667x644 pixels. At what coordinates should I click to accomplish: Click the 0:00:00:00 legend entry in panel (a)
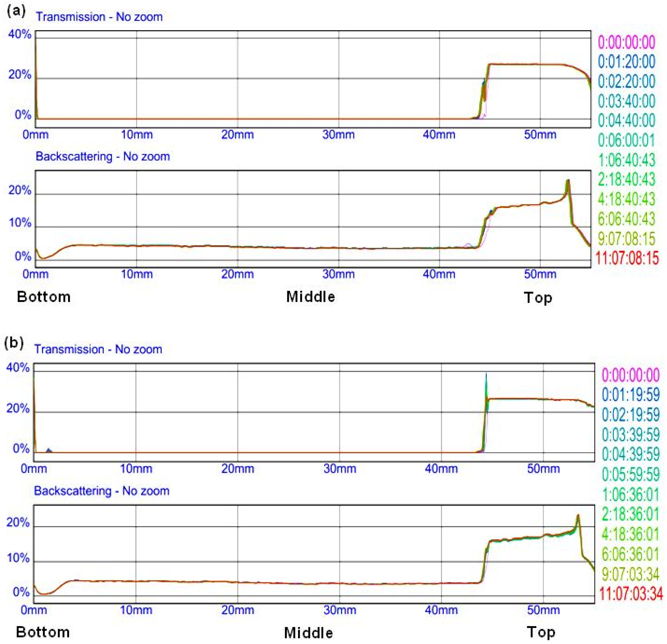coord(626,42)
